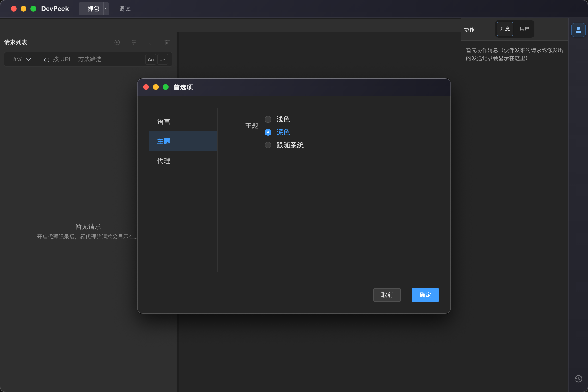The height and width of the screenshot is (392, 588).
Task: Select the 跟随系统 theme radio button
Action: click(268, 145)
